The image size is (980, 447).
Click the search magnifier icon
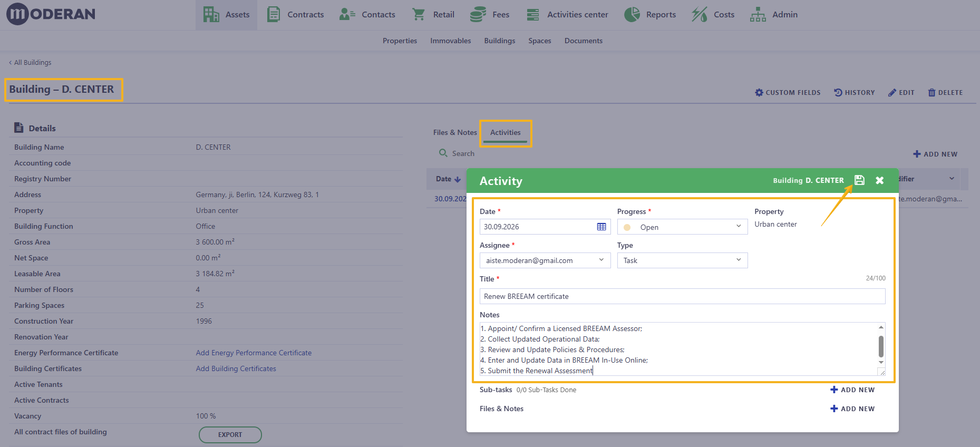click(x=443, y=153)
